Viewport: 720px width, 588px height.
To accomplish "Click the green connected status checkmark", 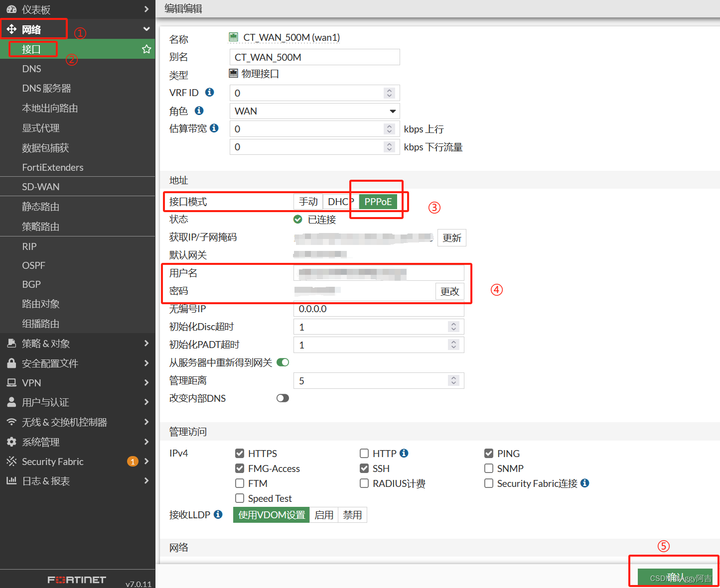I will click(x=298, y=219).
